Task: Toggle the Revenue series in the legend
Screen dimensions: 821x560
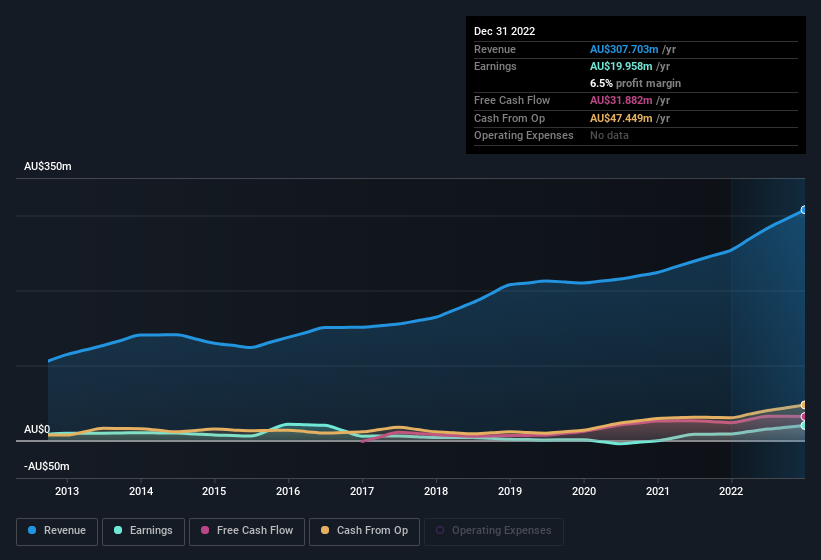Action: pos(57,531)
